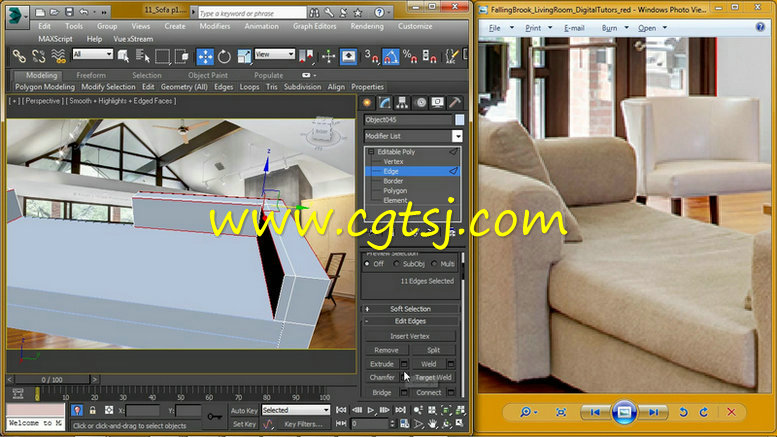Click the Insert Vertex button
The height and width of the screenshot is (437, 777).
tap(410, 336)
